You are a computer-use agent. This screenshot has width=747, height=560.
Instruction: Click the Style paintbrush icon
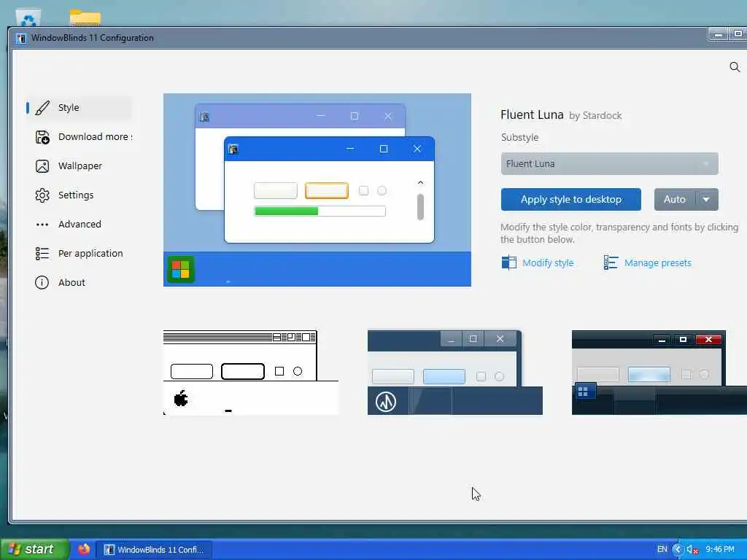(x=42, y=108)
